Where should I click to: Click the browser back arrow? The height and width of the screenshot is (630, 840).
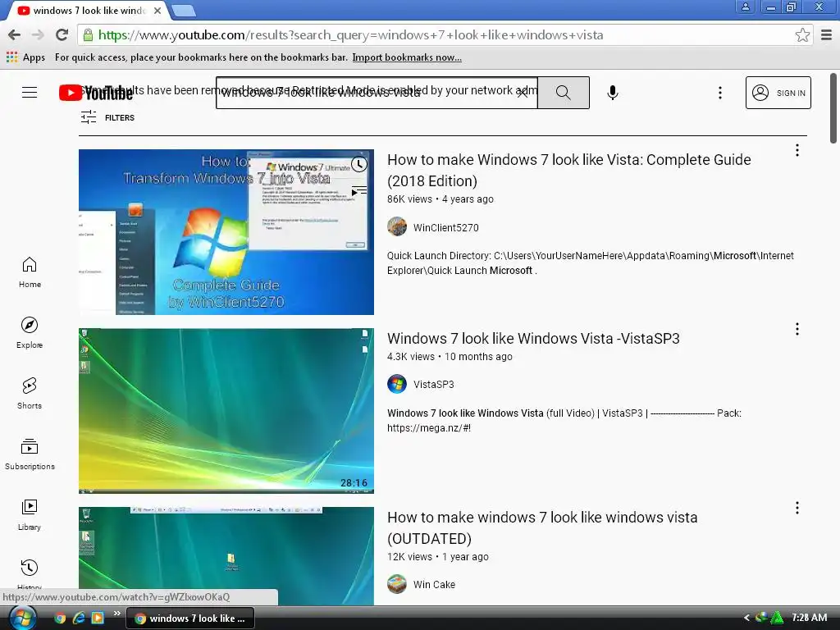point(15,34)
